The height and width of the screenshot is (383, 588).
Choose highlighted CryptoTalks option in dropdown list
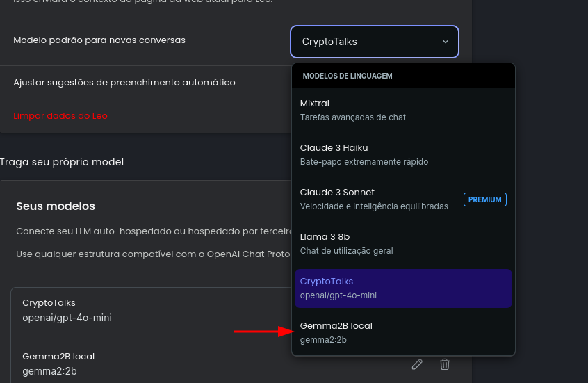point(403,288)
